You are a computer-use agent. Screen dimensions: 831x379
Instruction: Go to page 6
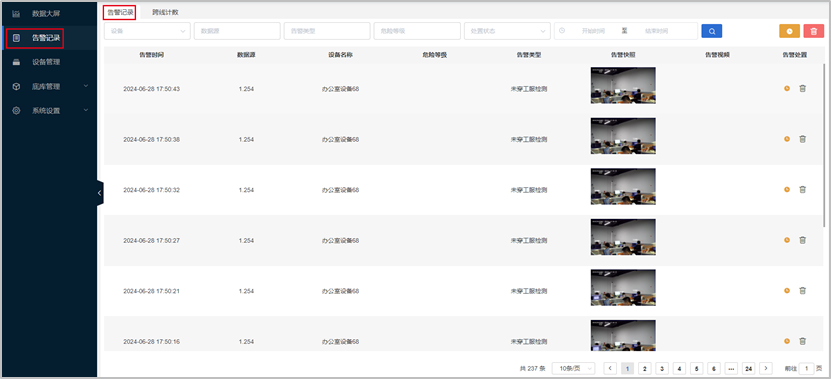pos(714,368)
